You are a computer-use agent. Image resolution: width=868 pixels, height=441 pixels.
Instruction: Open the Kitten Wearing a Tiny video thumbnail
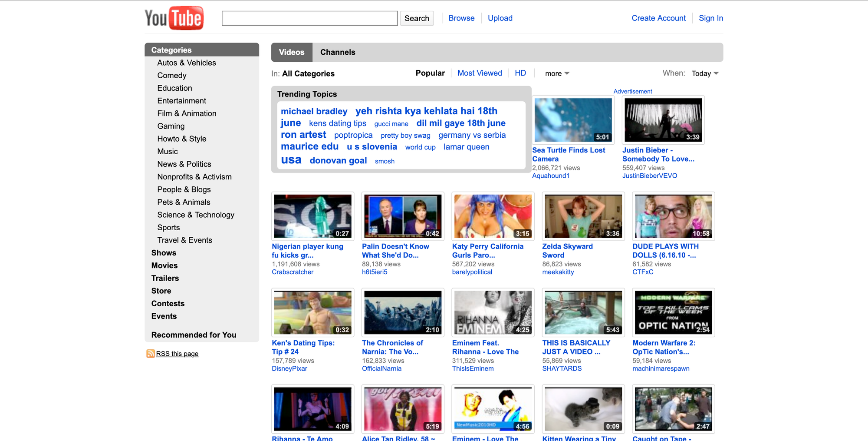coord(583,409)
